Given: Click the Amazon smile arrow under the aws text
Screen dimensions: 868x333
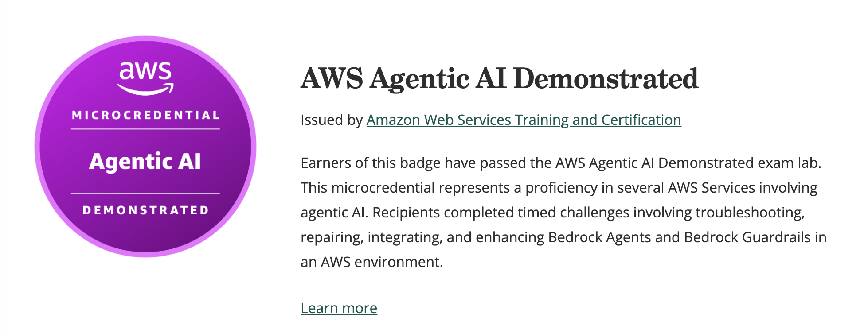Looking at the screenshot, I should tap(145, 90).
